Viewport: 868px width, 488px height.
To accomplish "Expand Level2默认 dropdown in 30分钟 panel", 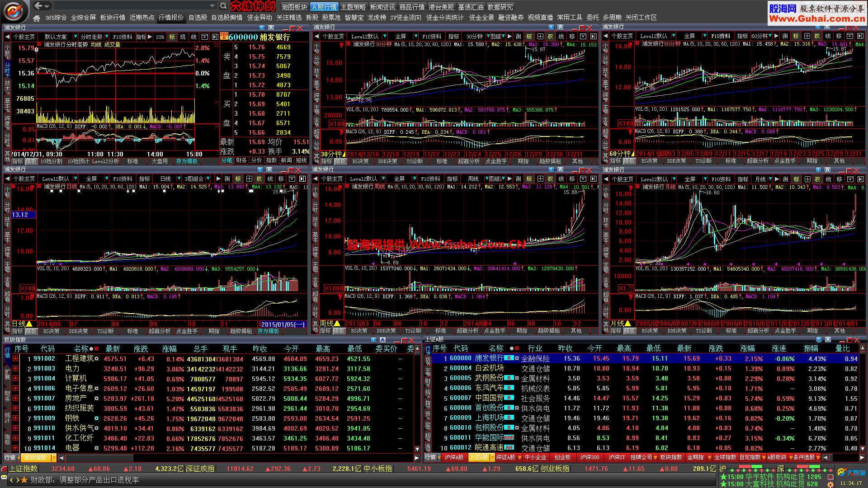I will [x=384, y=36].
